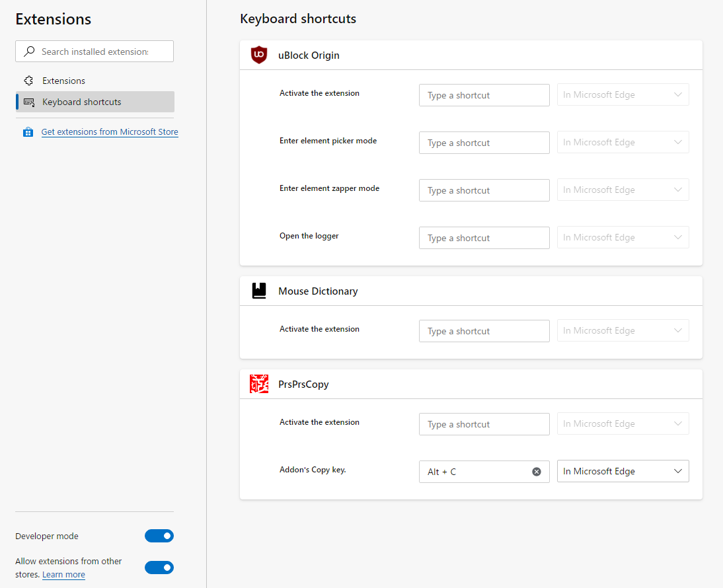The width and height of the screenshot is (723, 588).
Task: Open scope dropdown for Addon's Copy key
Action: pos(623,471)
